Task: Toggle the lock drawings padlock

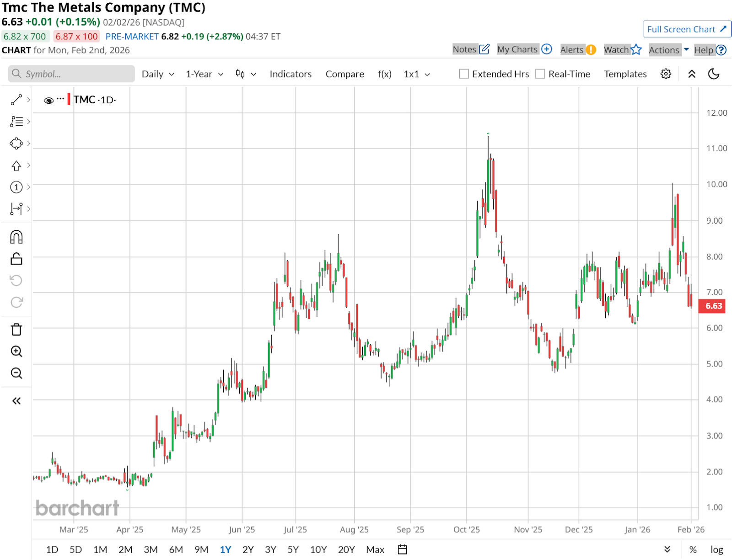Action: 16,259
